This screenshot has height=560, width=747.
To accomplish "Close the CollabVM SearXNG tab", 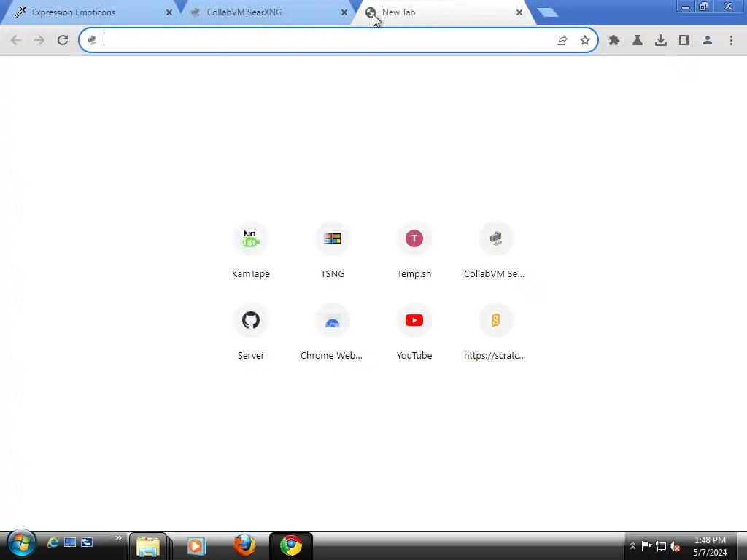I will [344, 12].
